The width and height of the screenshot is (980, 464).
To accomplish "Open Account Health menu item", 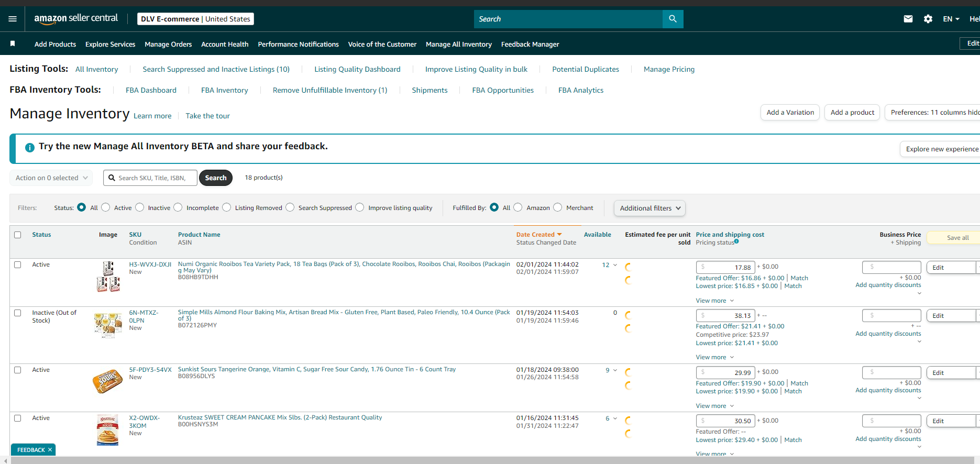I will click(x=225, y=45).
